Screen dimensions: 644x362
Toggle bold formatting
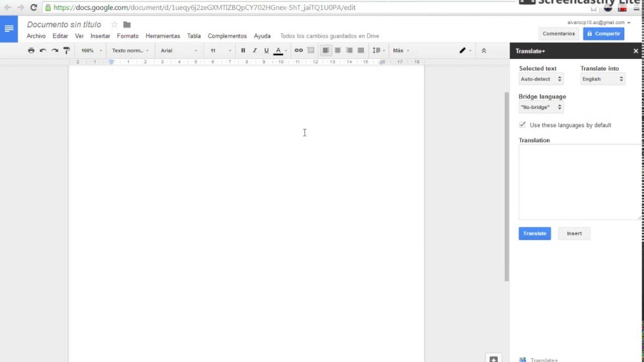[243, 50]
